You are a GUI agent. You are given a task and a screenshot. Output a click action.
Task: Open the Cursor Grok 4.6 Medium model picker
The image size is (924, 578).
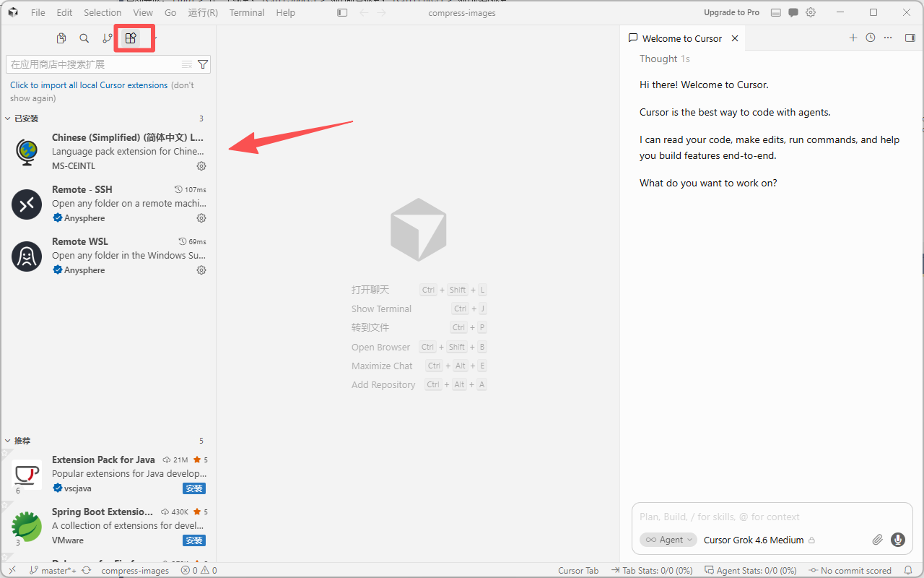(759, 540)
